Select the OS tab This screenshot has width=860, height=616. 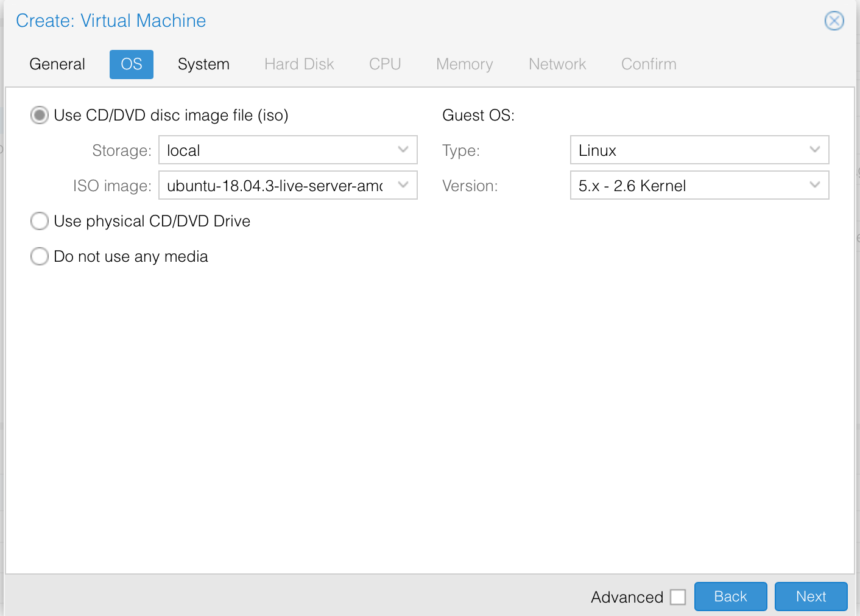pyautogui.click(x=131, y=64)
